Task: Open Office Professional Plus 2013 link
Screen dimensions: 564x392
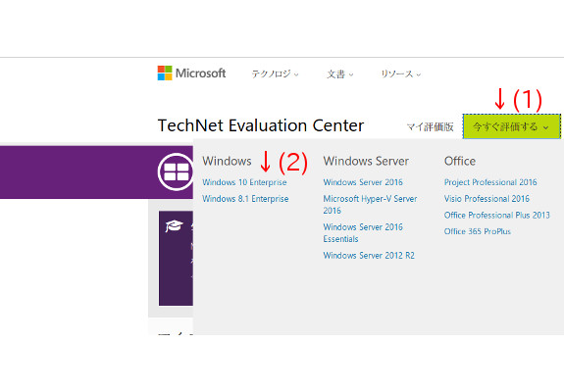Action: click(496, 216)
